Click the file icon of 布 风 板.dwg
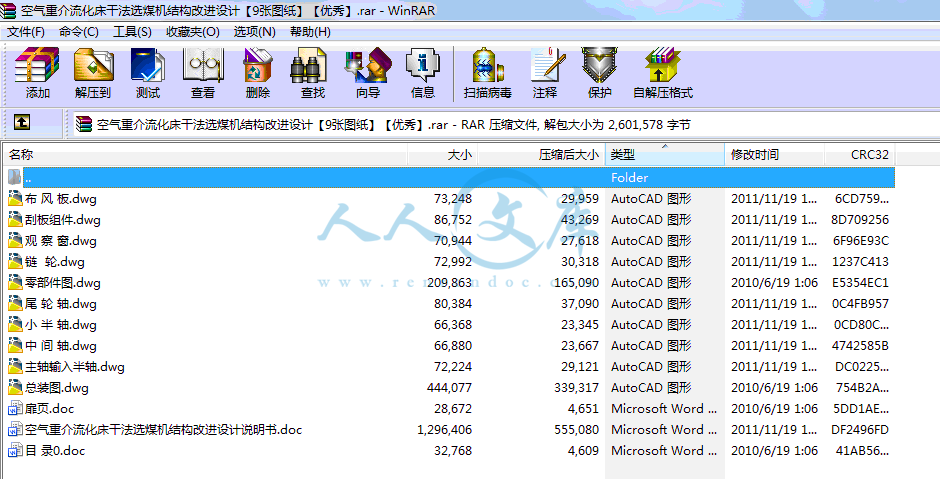This screenshot has width=940, height=479. pyautogui.click(x=15, y=198)
